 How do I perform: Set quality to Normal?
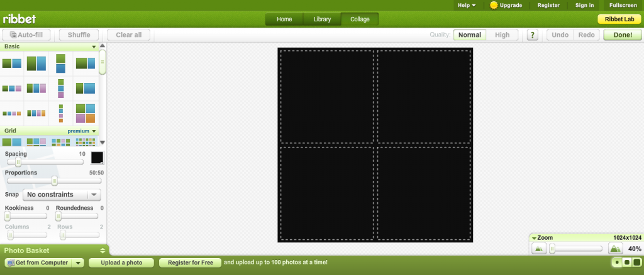click(x=469, y=35)
